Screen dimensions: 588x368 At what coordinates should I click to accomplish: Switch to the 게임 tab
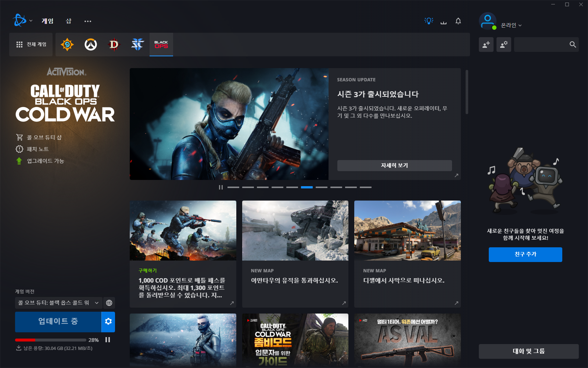(x=47, y=21)
